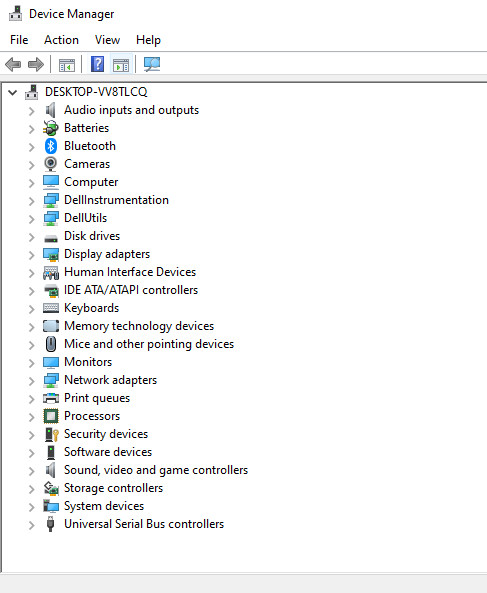This screenshot has width=487, height=593.
Task: Select the System devices icon
Action: coord(51,506)
